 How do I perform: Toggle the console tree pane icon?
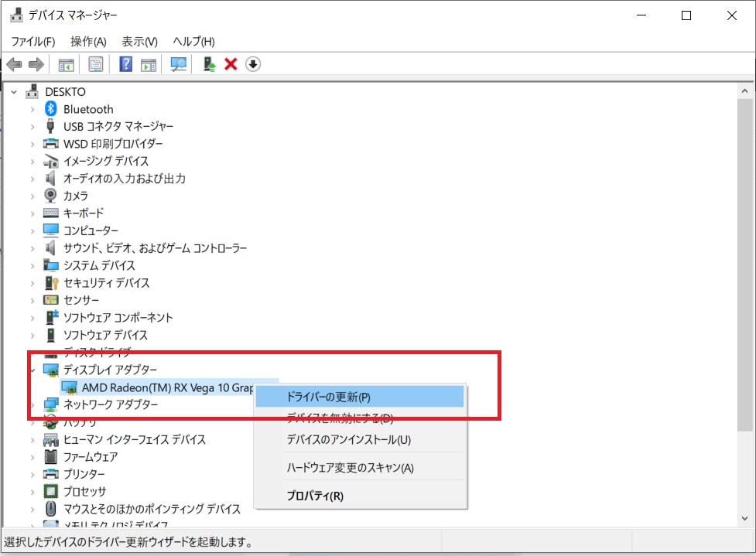tap(66, 64)
